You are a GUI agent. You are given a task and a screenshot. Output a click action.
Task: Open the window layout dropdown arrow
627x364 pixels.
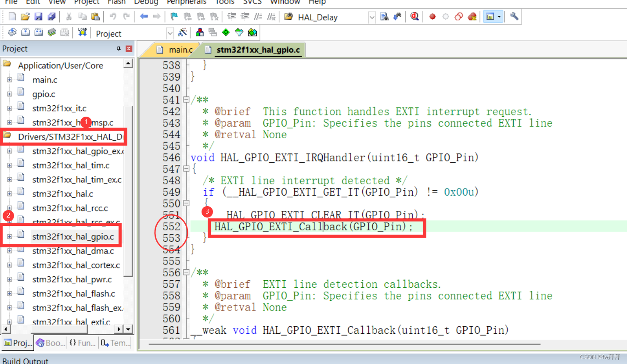[499, 17]
